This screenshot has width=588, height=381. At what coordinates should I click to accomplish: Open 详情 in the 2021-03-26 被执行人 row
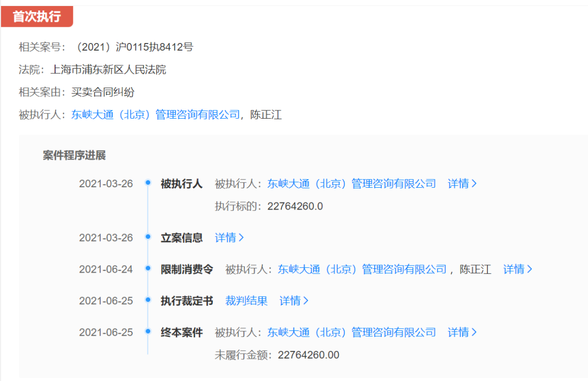click(x=462, y=183)
